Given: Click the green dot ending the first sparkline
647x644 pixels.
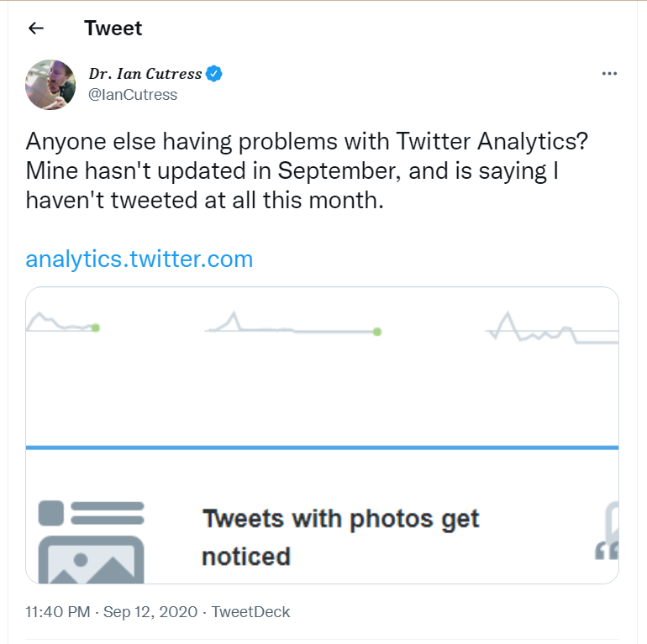Looking at the screenshot, I should (x=96, y=327).
